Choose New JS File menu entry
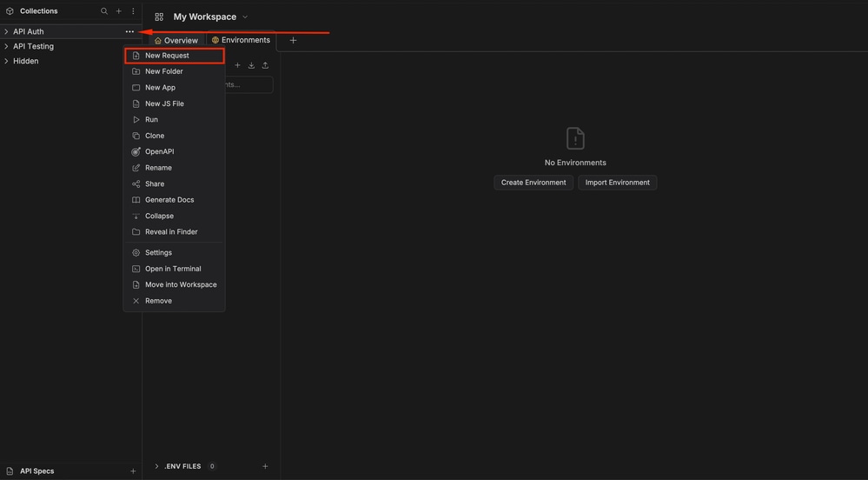 tap(175, 103)
